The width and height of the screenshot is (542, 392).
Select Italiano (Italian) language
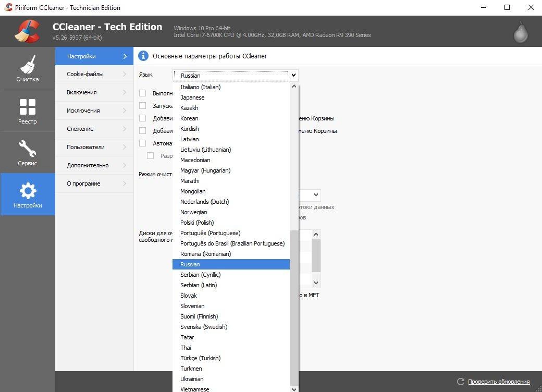click(231, 87)
